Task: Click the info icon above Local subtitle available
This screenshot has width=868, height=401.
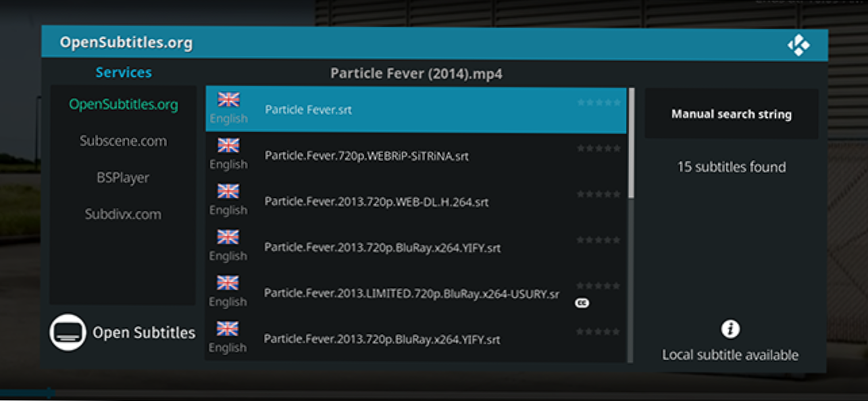Action: tap(730, 329)
